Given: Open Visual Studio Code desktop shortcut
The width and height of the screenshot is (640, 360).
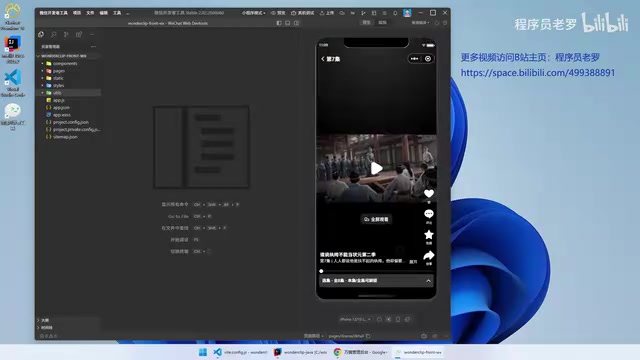Looking at the screenshot, I should [13, 83].
